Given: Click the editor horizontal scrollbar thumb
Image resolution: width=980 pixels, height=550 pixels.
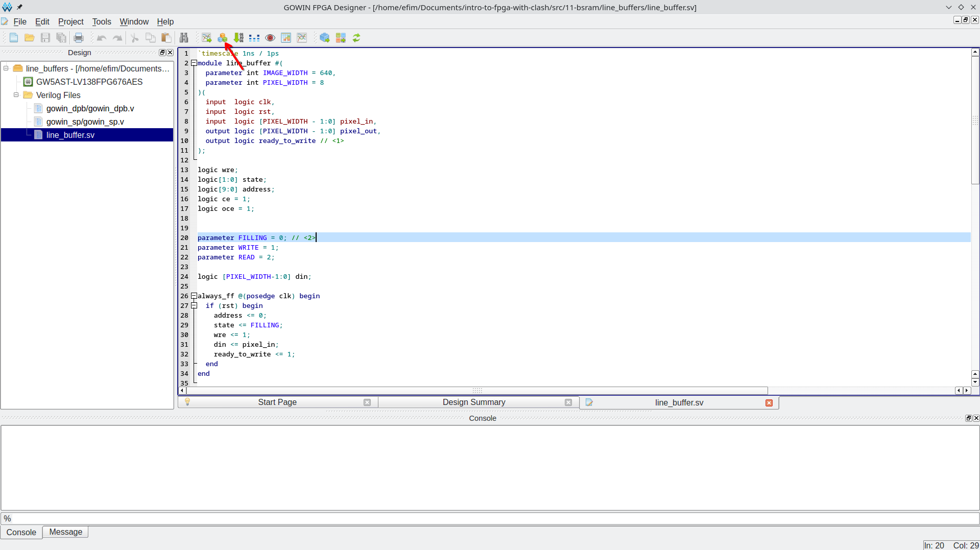Looking at the screenshot, I should point(477,391).
